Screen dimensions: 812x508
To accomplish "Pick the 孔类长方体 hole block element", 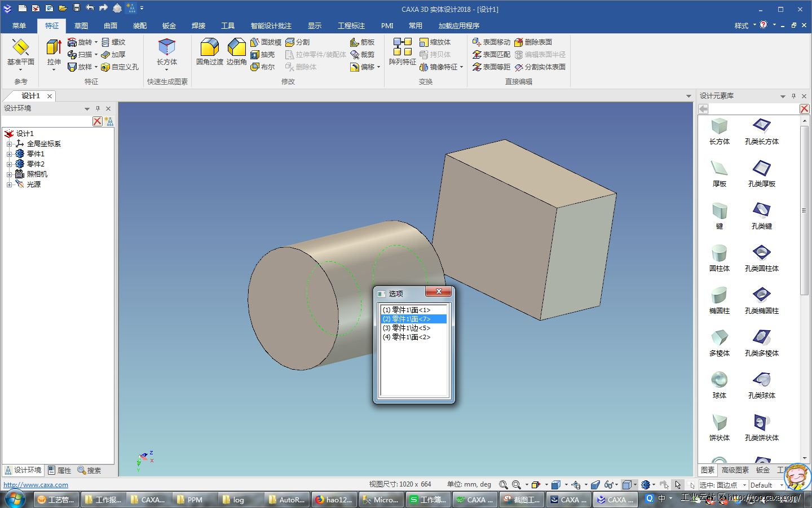I will (x=761, y=131).
